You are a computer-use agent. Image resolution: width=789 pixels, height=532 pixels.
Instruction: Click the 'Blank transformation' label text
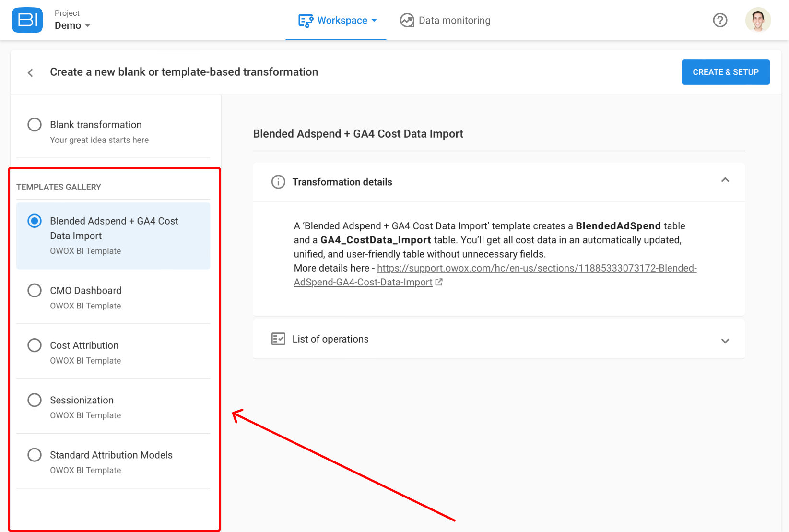pos(96,125)
